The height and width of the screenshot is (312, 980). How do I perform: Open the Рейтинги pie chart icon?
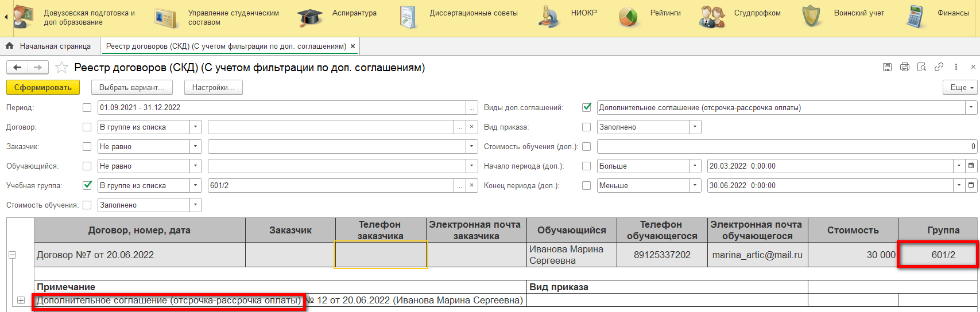628,17
